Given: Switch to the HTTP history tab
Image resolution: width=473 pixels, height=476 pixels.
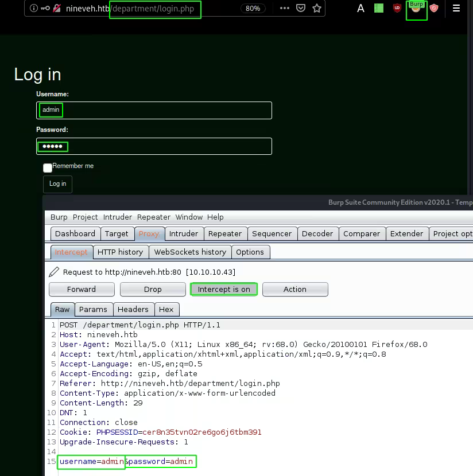Looking at the screenshot, I should click(x=120, y=252).
